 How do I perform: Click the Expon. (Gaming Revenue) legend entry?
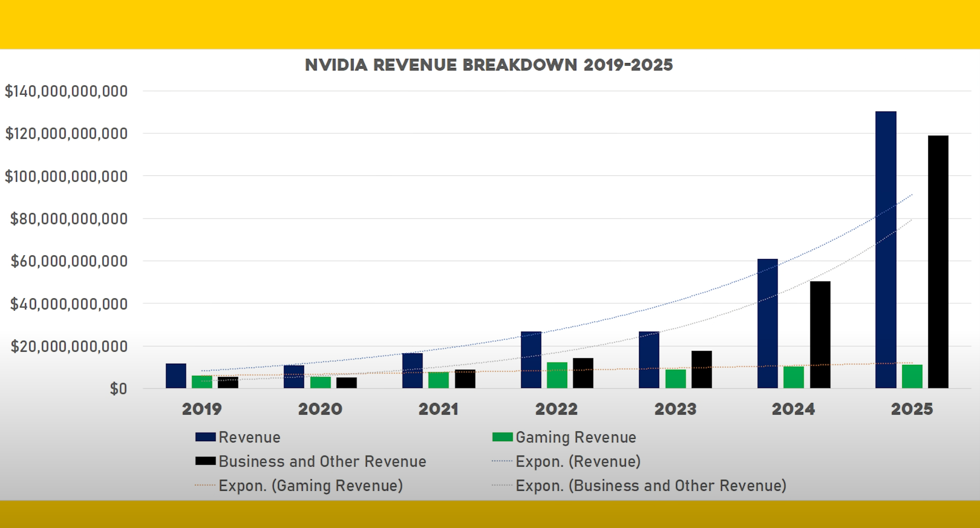point(299,486)
